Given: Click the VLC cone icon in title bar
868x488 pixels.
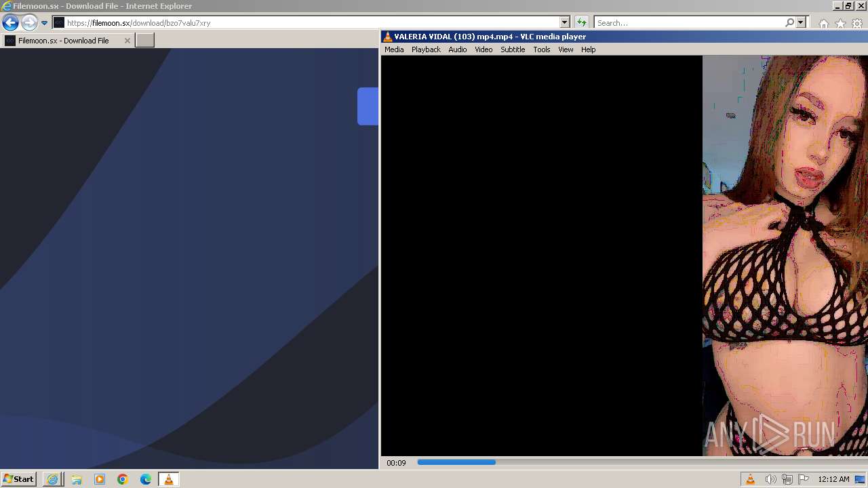Looking at the screenshot, I should tap(387, 37).
